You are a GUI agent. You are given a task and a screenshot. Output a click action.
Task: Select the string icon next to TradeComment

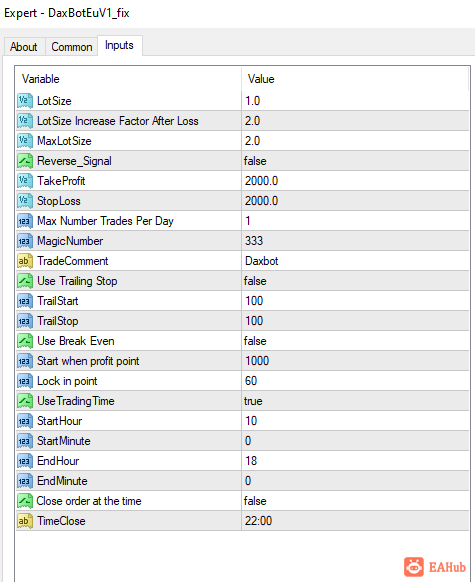(x=24, y=261)
